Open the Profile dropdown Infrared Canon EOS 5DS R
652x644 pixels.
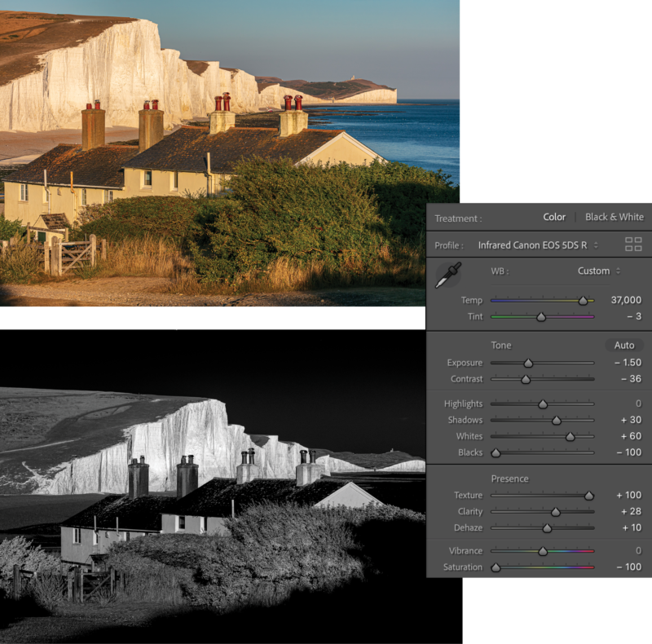538,245
